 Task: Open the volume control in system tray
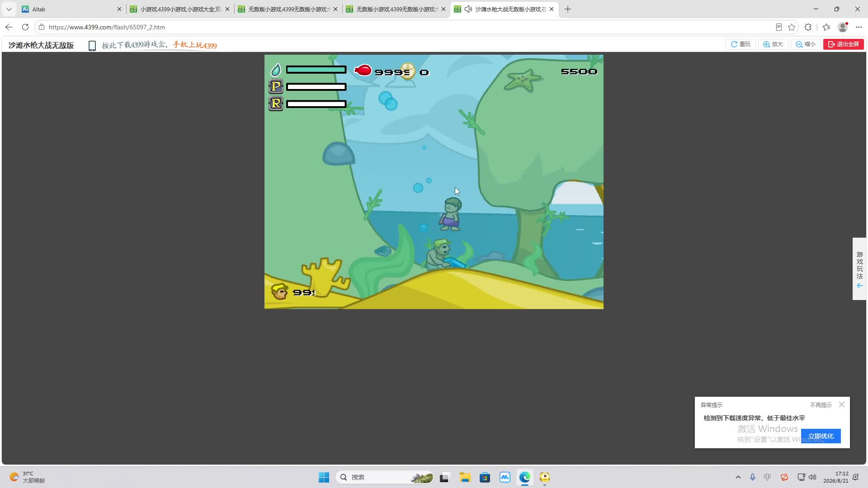[x=812, y=477]
